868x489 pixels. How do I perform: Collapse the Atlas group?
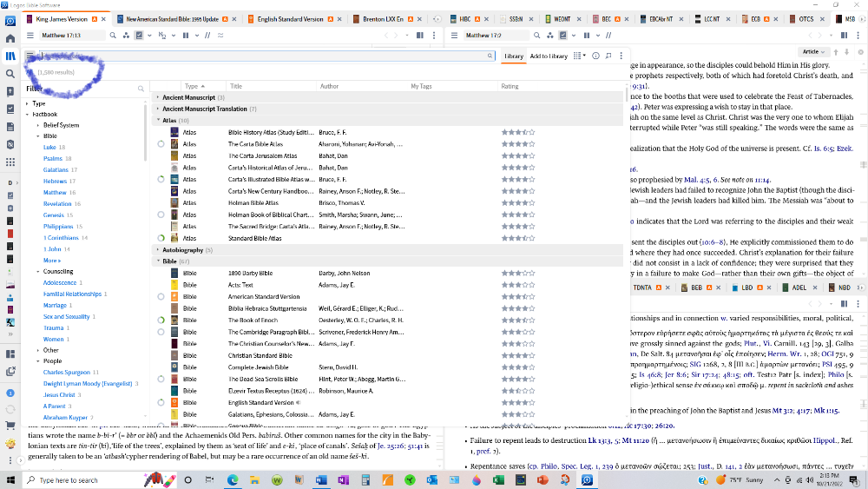pos(158,120)
